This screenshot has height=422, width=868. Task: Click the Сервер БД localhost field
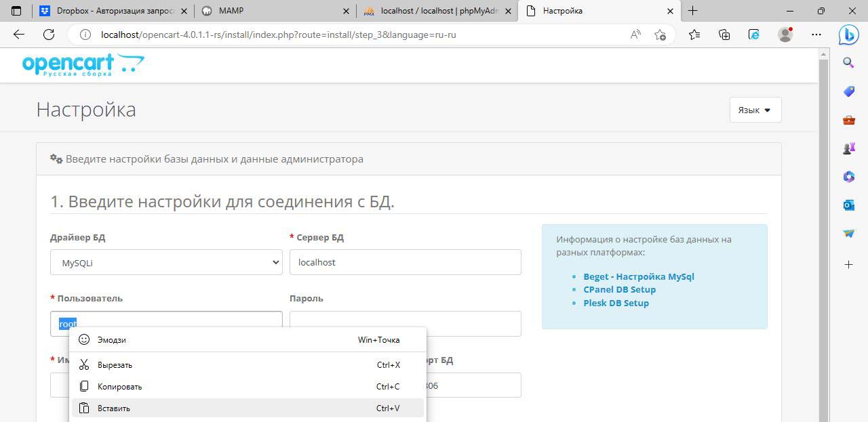pos(405,263)
